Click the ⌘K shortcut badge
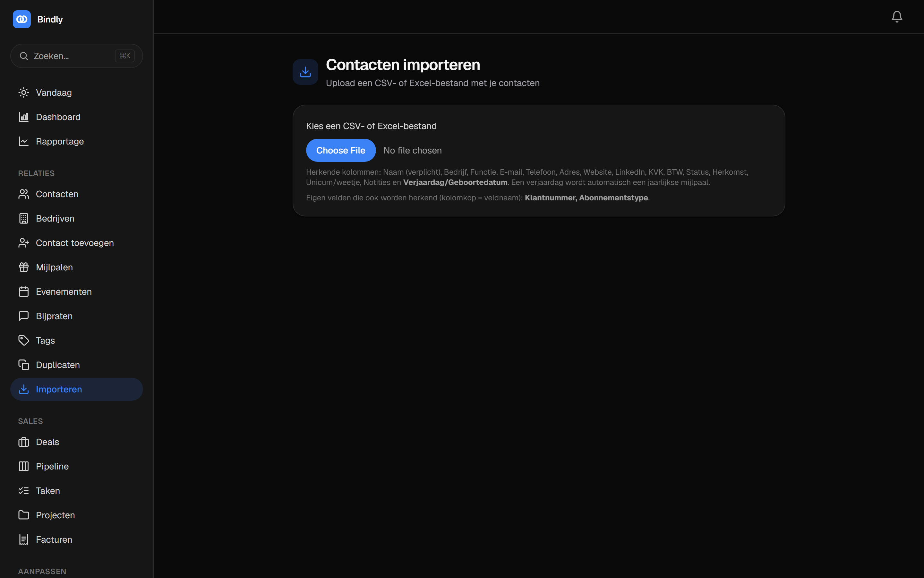The image size is (924, 578). [125, 56]
